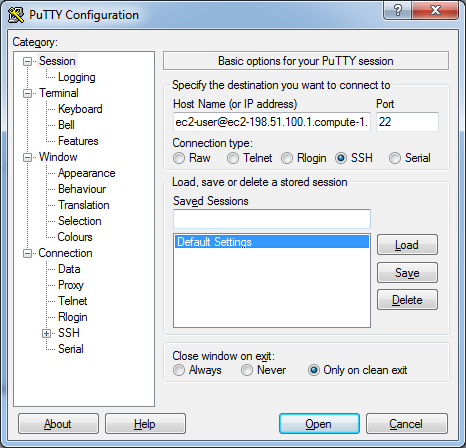Screen dimensions: 466x448
Task: Click into the Saved Sessions name field
Action: [272, 219]
